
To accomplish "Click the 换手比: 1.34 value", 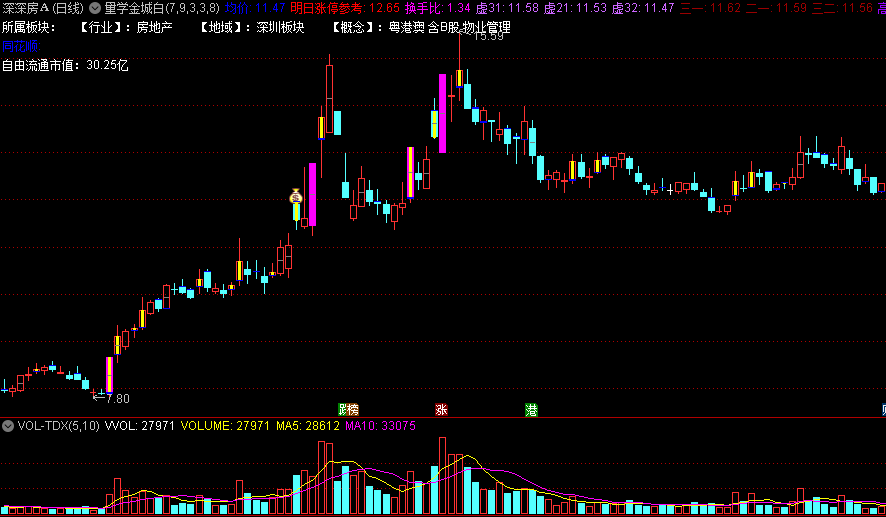I will pos(437,8).
